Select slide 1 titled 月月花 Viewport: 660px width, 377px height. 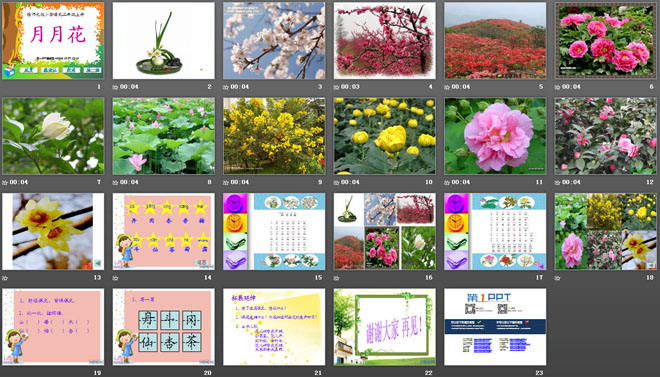[x=53, y=40]
